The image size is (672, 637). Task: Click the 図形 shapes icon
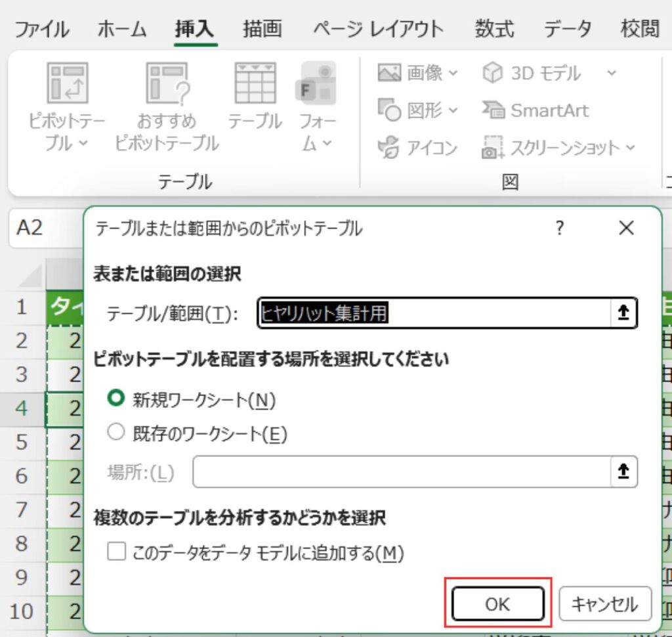[x=389, y=110]
